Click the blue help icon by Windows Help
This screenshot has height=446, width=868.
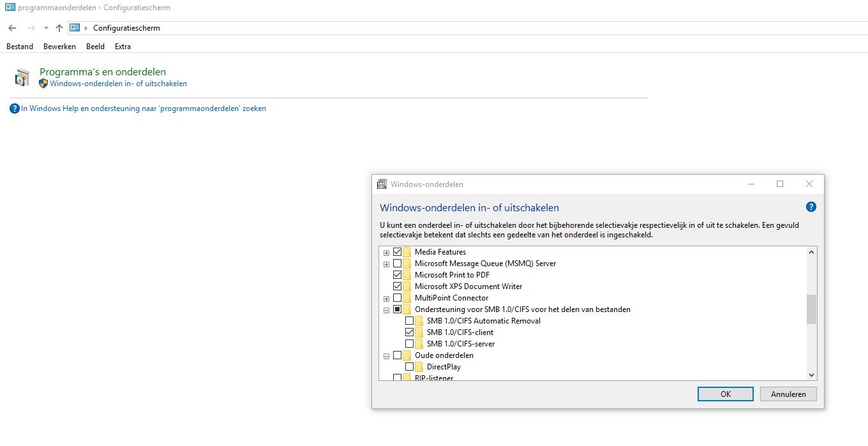[15, 108]
